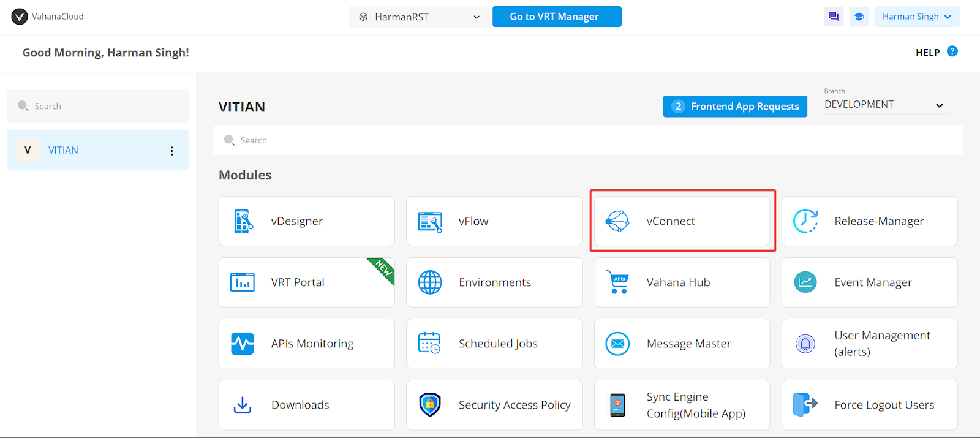Screen dimensions: 980x438
Task: Click the VahanaCloud logo icon
Action: point(20,17)
